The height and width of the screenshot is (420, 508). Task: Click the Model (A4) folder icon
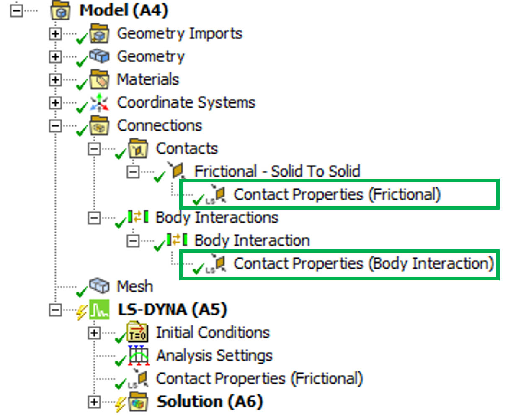[60, 10]
